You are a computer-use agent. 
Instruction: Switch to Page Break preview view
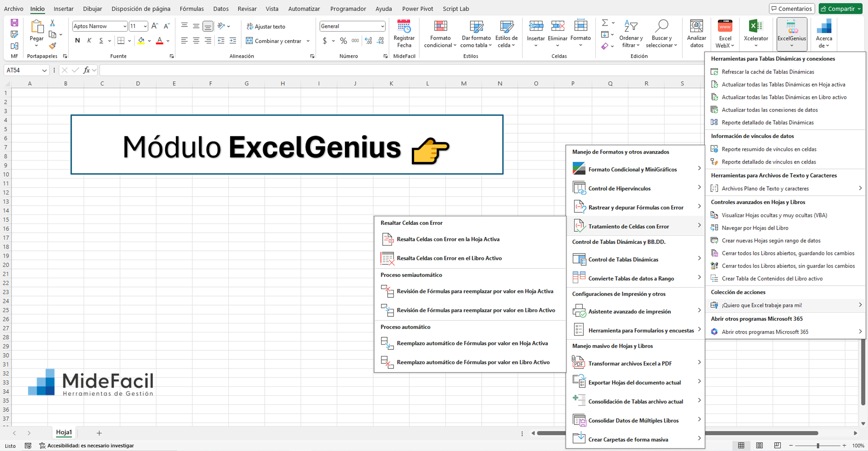point(777,445)
